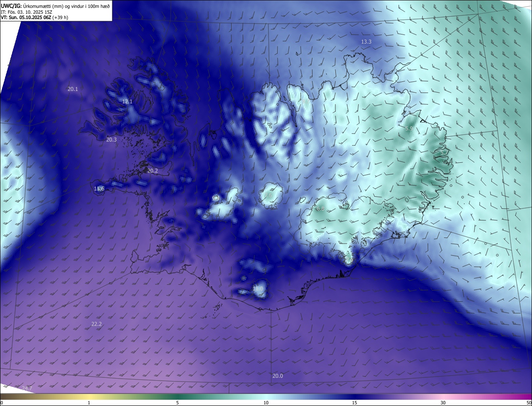The width and height of the screenshot is (532, 406).
Task: Click the 13.3 value north of Iceland
Action: point(366,42)
